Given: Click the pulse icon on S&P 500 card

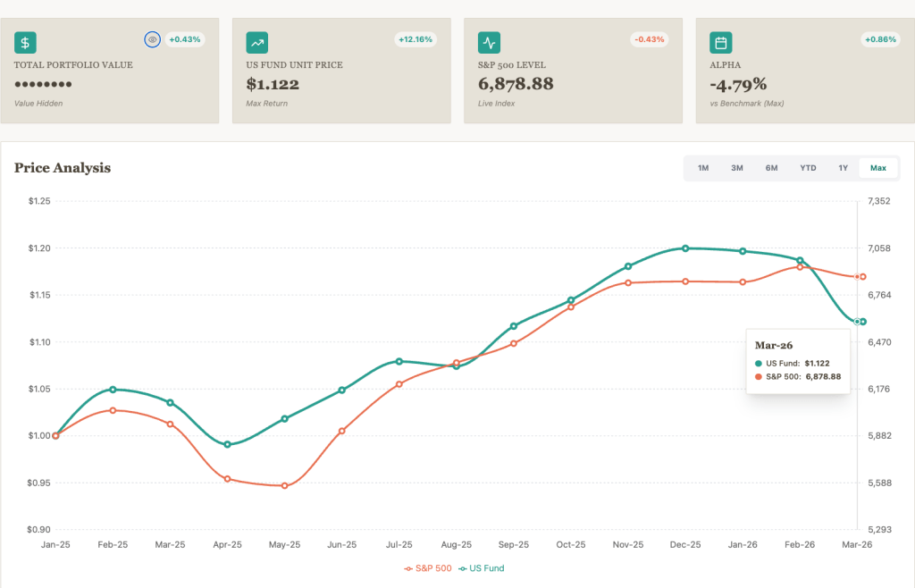Looking at the screenshot, I should click(x=489, y=42).
